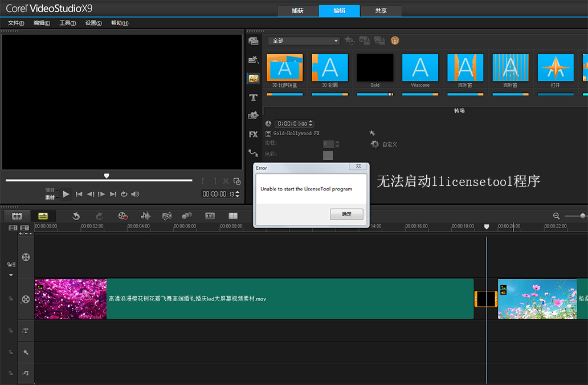Switch to the 共享 tab
The height and width of the screenshot is (385, 588).
[x=381, y=10]
